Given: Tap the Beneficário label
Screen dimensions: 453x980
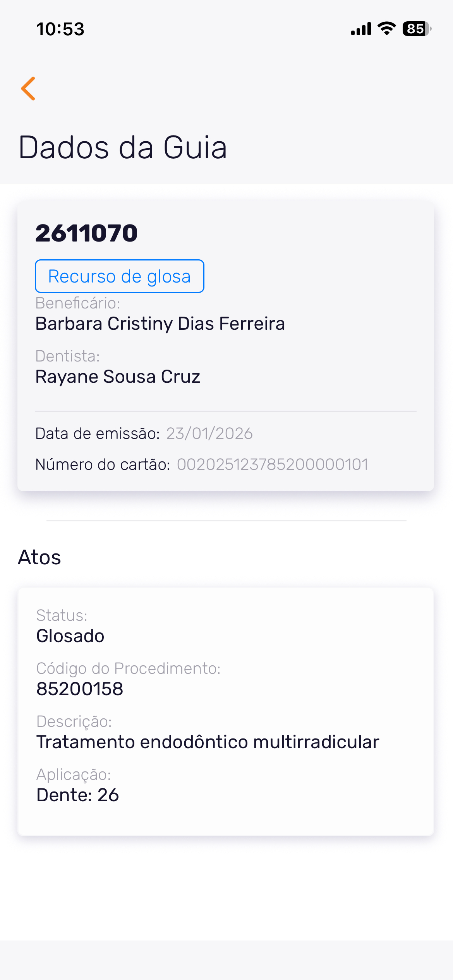Looking at the screenshot, I should click(x=78, y=303).
